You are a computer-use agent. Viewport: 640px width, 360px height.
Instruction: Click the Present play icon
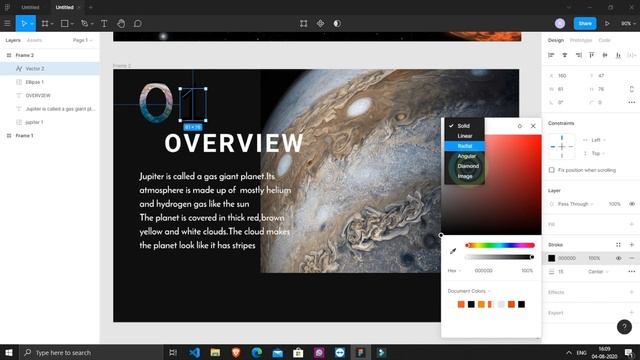[x=607, y=24]
